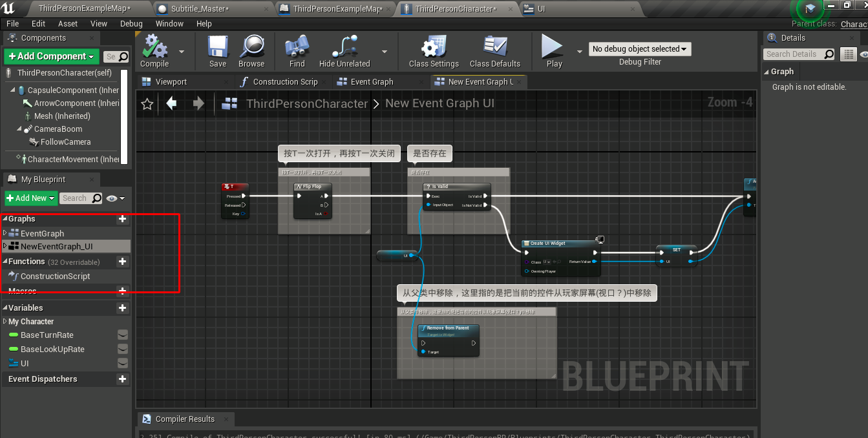Open the No debug object selected dropdown
This screenshot has height=438, width=868.
click(x=640, y=48)
